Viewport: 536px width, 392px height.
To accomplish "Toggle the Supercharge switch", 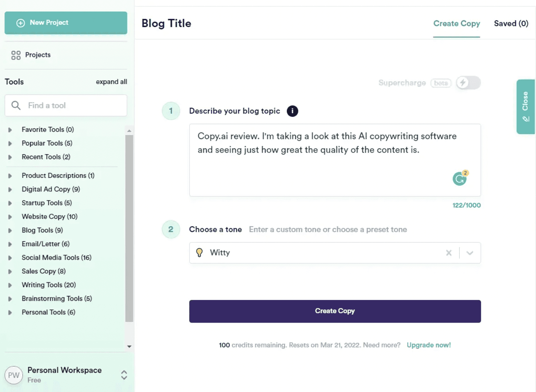I will [x=468, y=83].
